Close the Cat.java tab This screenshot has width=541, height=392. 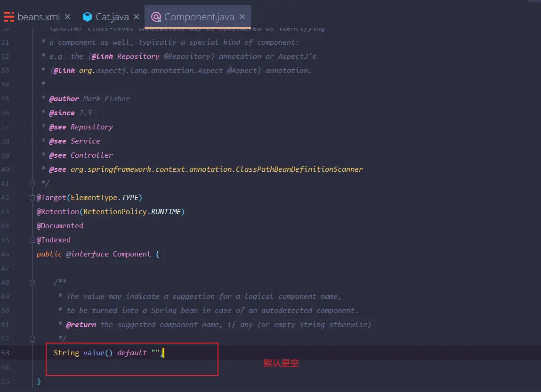[136, 16]
